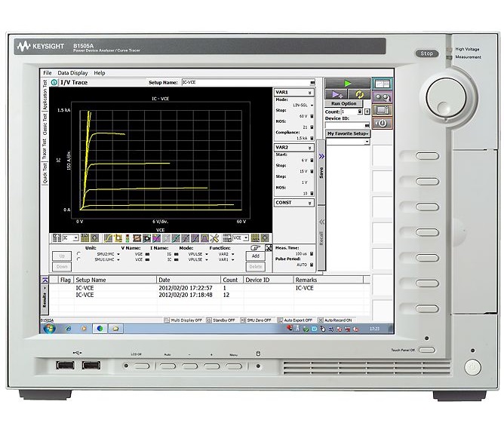Click the I/V Trace info icon
The height and width of the screenshot is (432, 504).
pyautogui.click(x=54, y=82)
